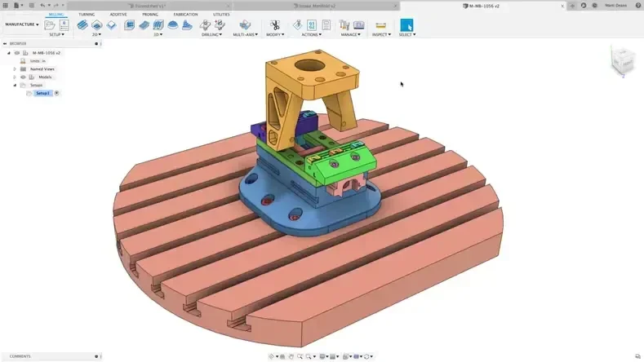Open the Tool Library icon in the Manage group
Viewport: 644px width, 362px height.
click(x=344, y=25)
